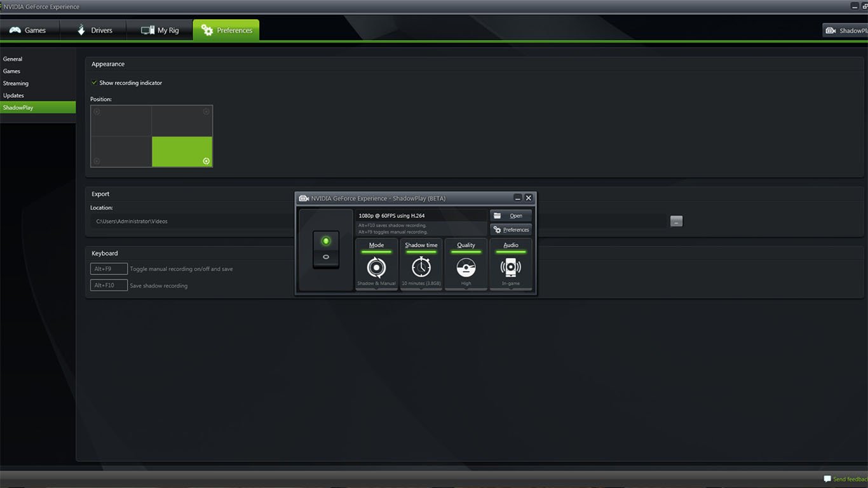The width and height of the screenshot is (868, 488).
Task: Set indicator position to bottom-left quadrant
Action: pyautogui.click(x=121, y=152)
